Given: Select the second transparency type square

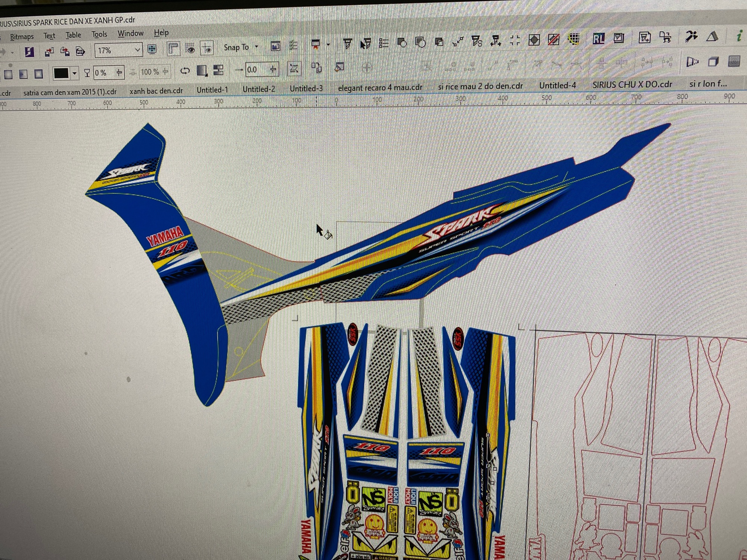Looking at the screenshot, I should click(23, 74).
